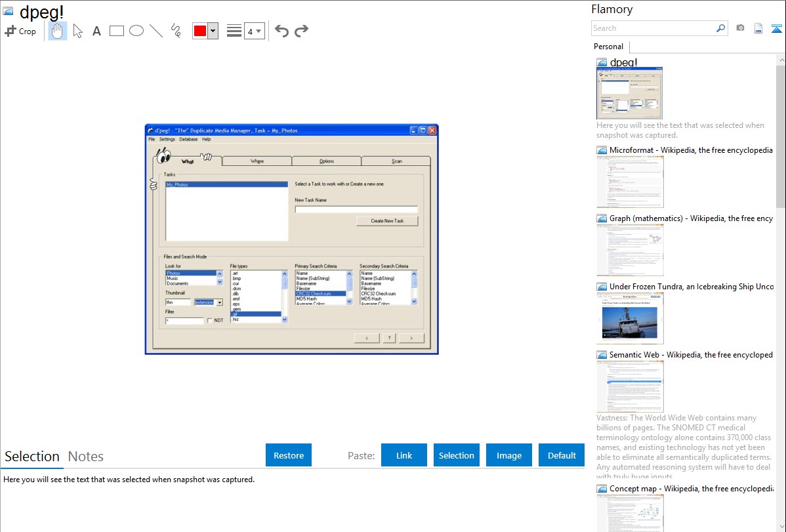Screen dimensions: 786x532
Task: Click the sidebar scrollbar up arrow
Action: (781, 60)
